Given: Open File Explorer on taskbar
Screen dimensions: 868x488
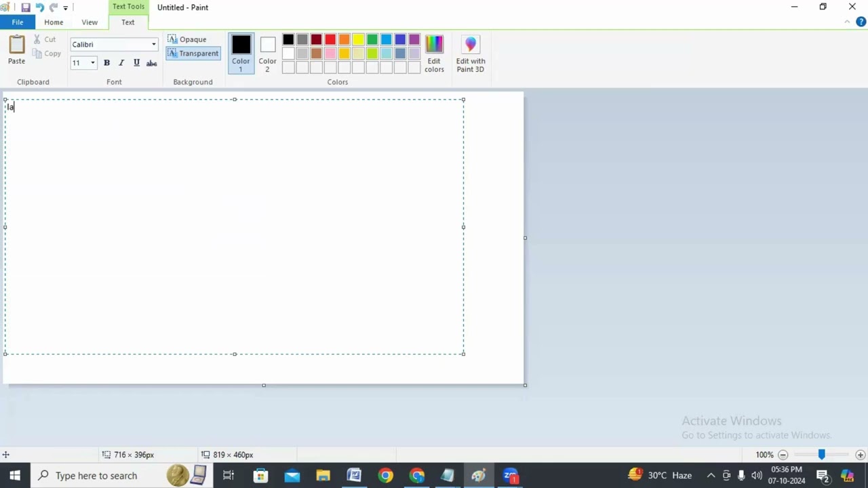Looking at the screenshot, I should 323,476.
